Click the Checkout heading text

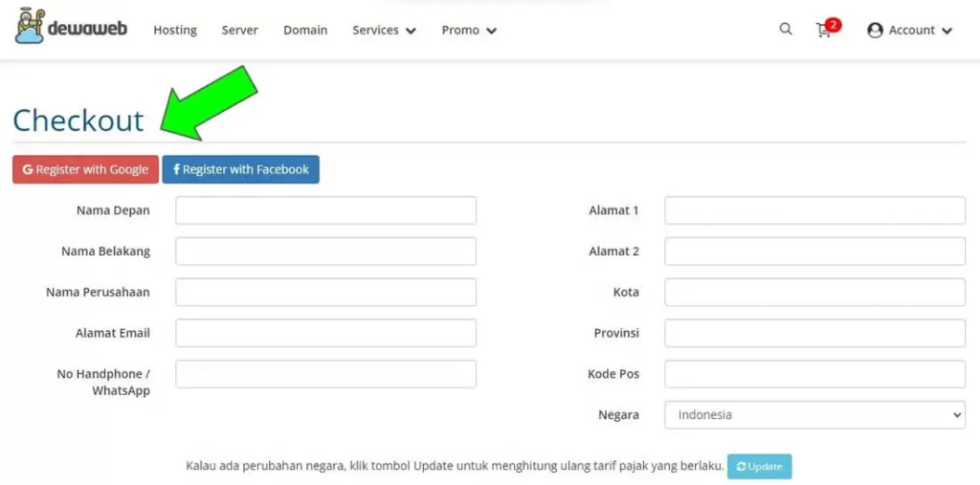78,120
